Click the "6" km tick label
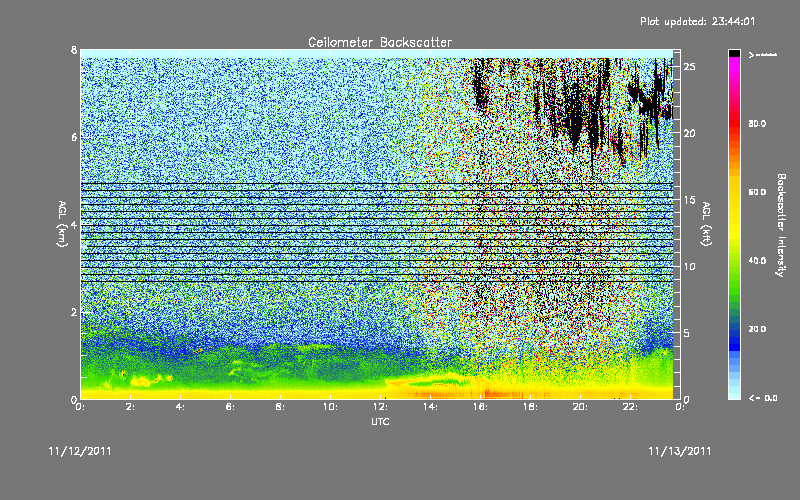 74,137
